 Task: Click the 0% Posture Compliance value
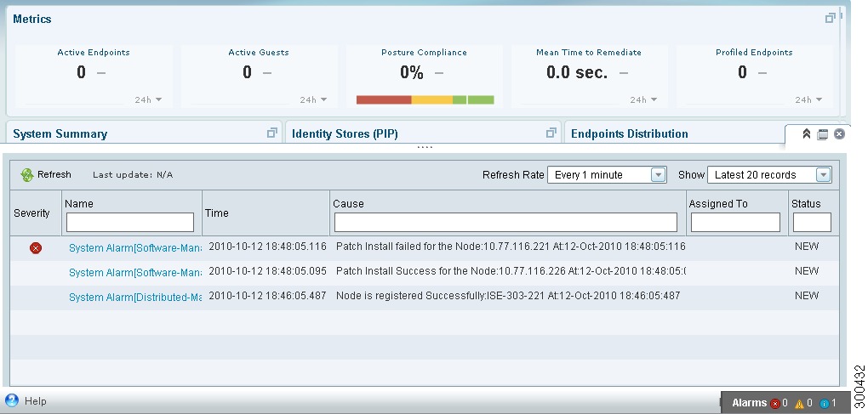412,72
